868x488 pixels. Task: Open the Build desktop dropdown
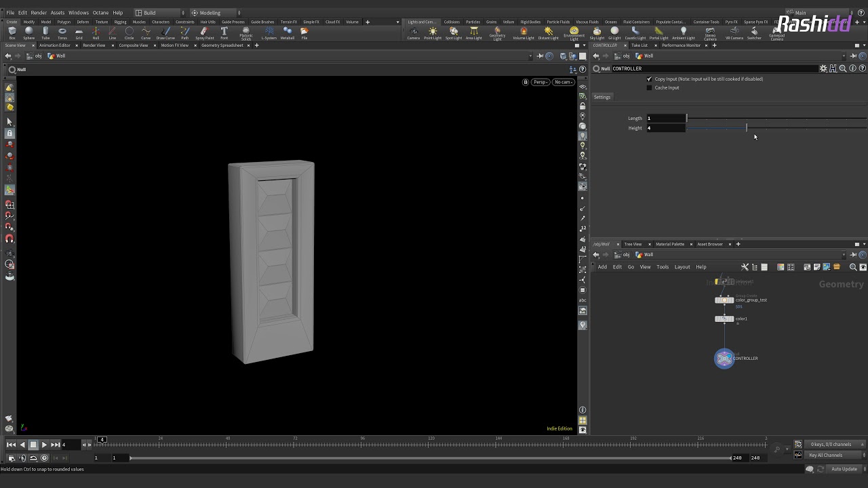[x=158, y=13]
